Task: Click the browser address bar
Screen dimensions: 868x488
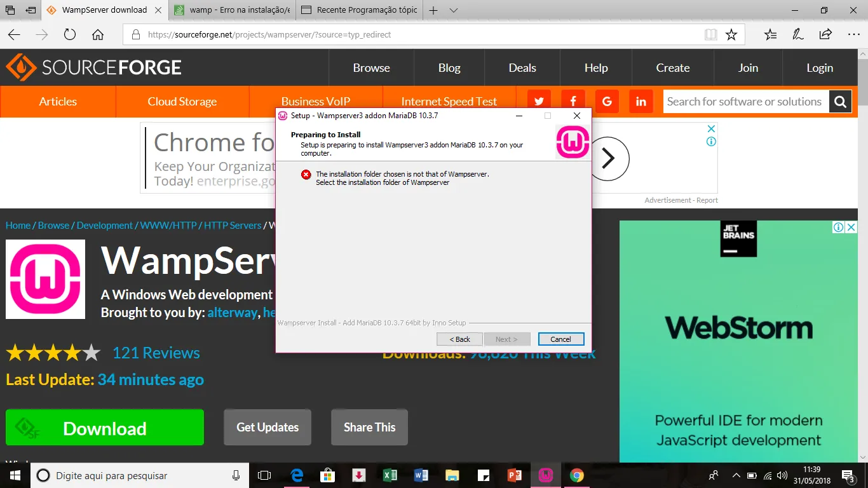Action: coord(413,34)
